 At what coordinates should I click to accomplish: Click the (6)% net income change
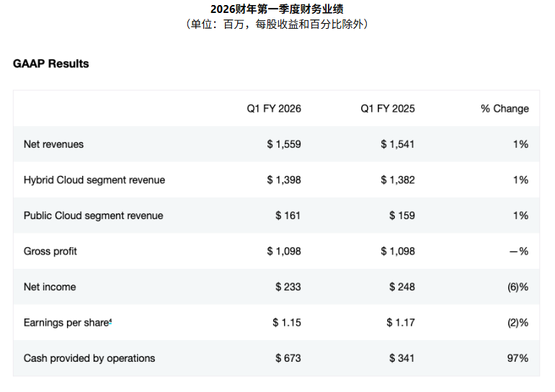(x=518, y=287)
